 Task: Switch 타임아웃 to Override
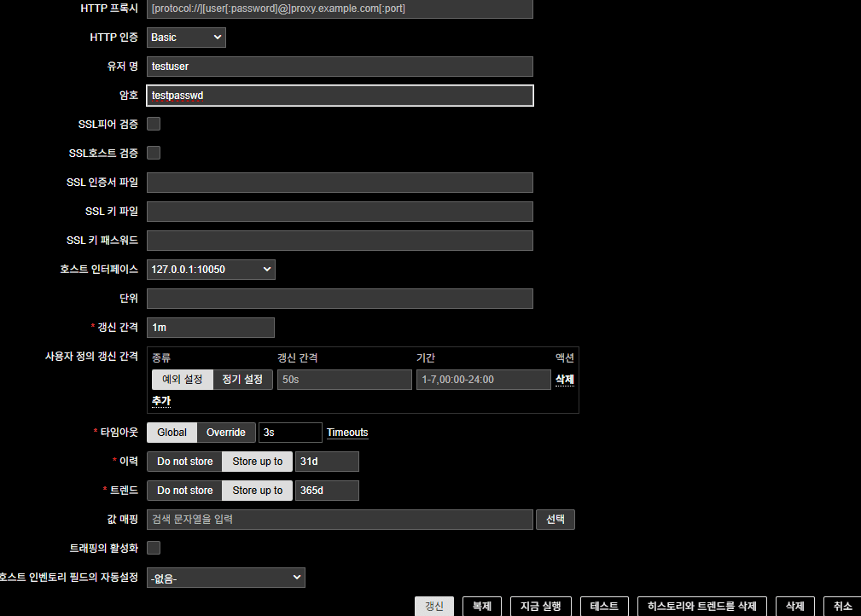pyautogui.click(x=225, y=433)
